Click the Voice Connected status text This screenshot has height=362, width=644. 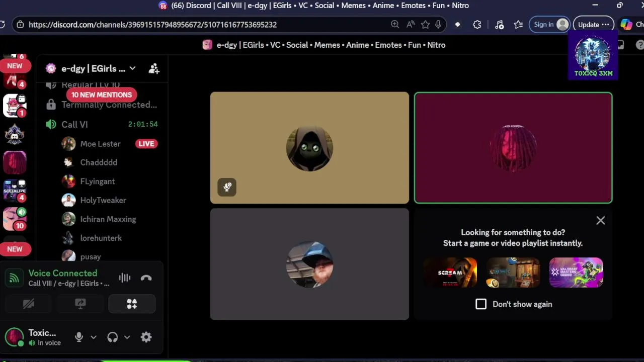tap(63, 273)
